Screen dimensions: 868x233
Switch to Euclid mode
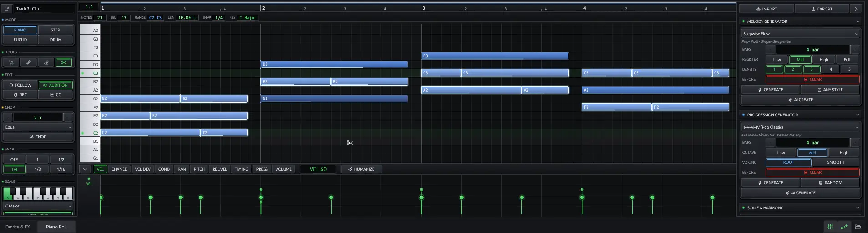20,40
